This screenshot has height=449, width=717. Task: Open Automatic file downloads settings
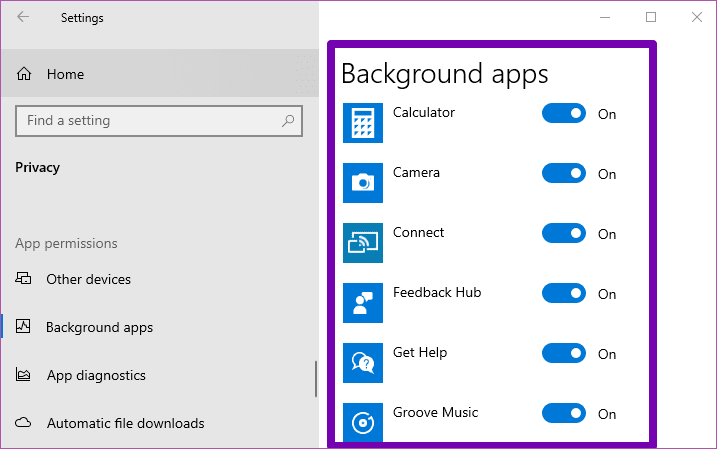pos(158,423)
